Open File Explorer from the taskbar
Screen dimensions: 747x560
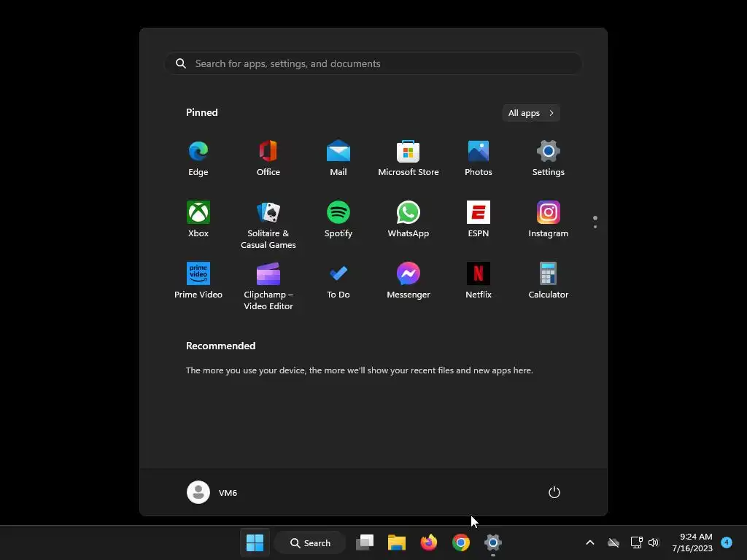point(397,542)
